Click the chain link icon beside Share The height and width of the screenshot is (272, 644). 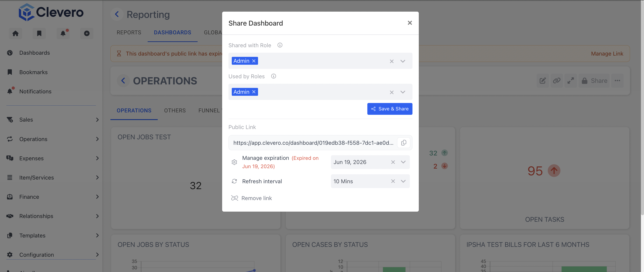[557, 81]
